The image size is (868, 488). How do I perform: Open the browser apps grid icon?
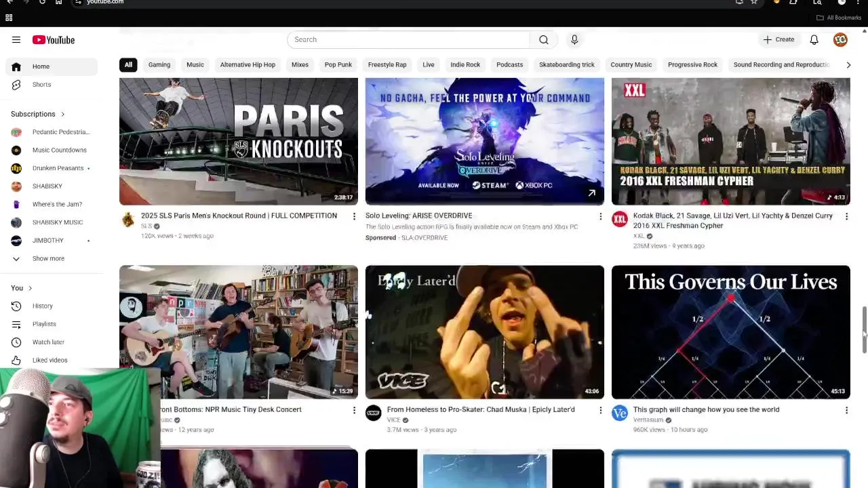pyautogui.click(x=9, y=18)
